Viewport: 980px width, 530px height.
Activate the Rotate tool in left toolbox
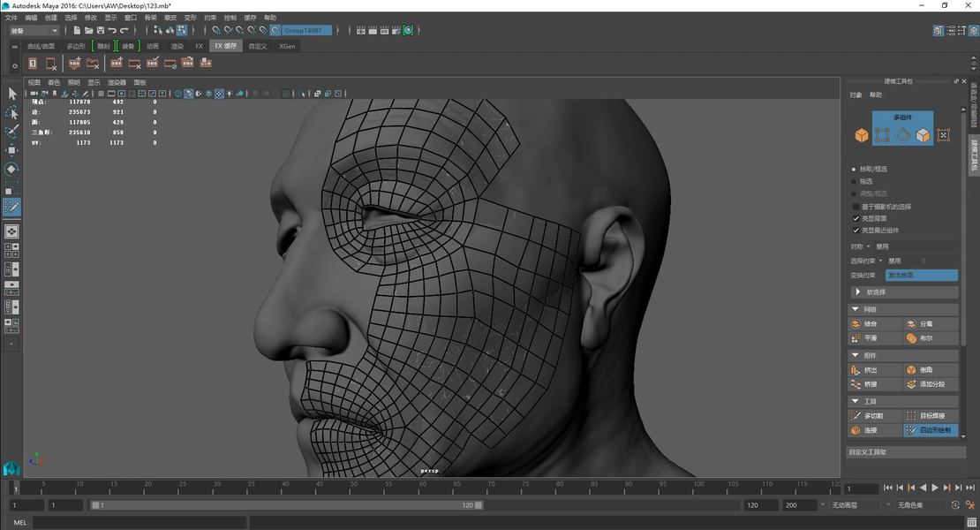pos(11,169)
